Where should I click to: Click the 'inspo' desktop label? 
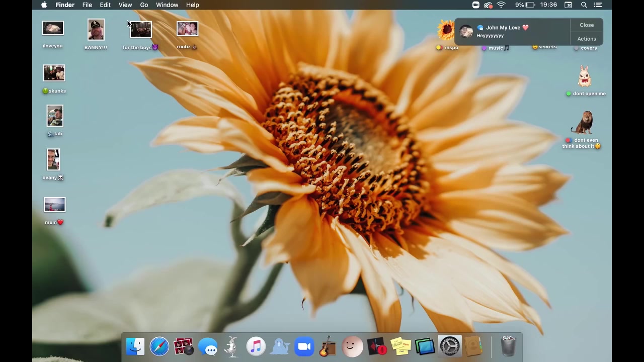tap(448, 48)
